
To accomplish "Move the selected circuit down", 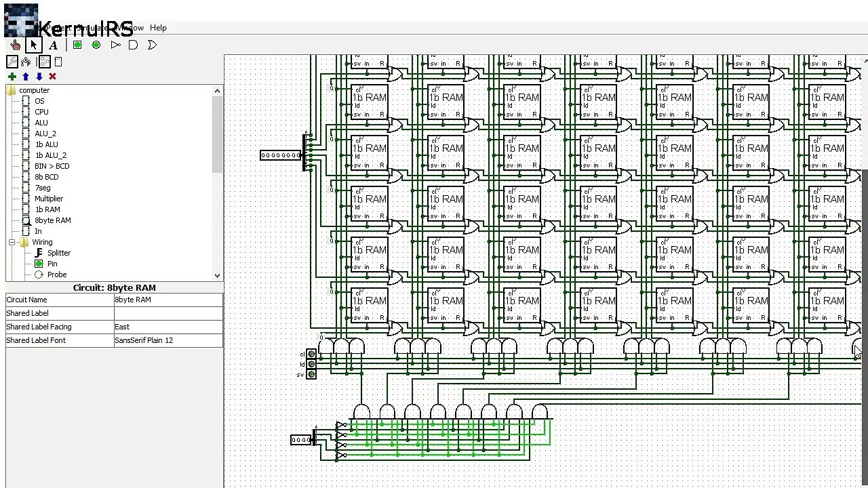I will (39, 77).
